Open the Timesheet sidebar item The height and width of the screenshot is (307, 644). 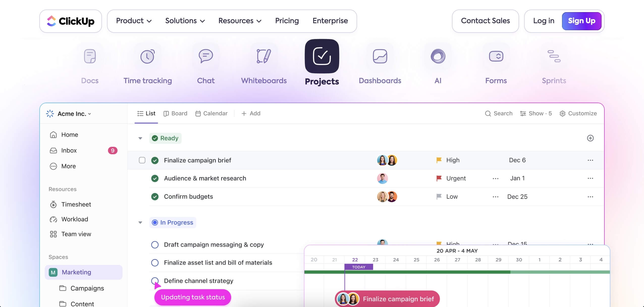pyautogui.click(x=76, y=204)
